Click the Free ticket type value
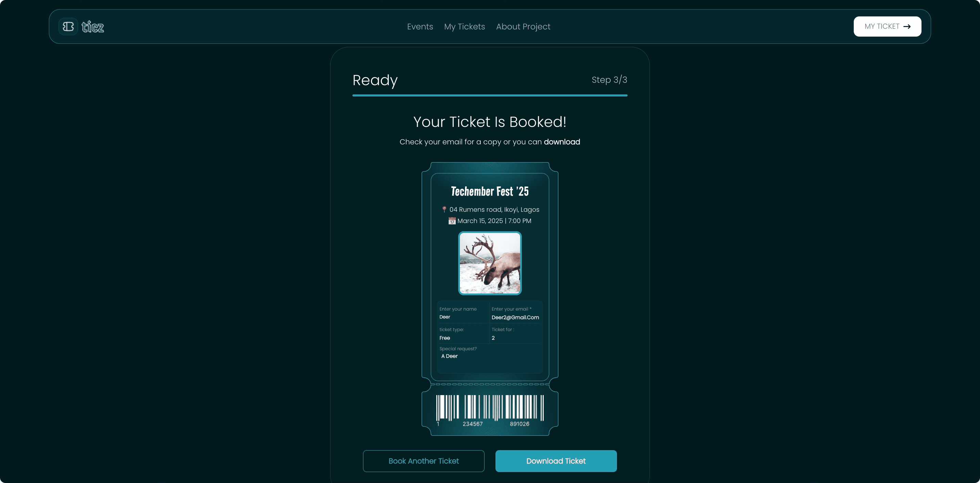The image size is (980, 483). click(445, 338)
